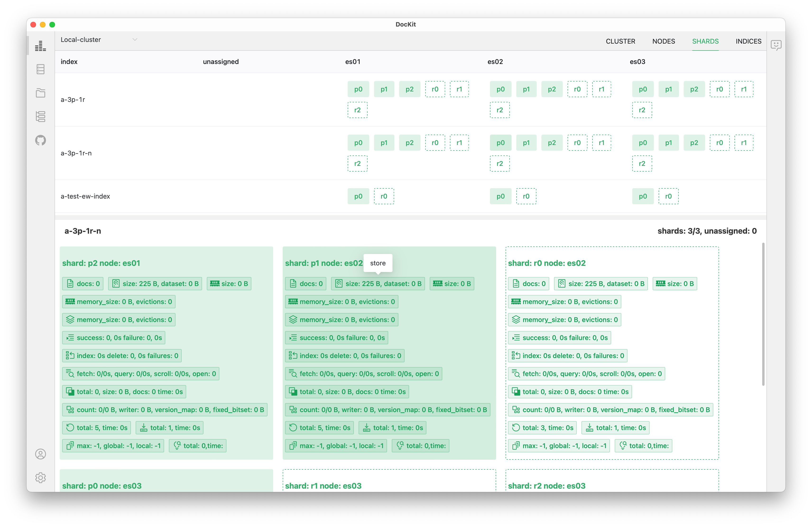The image size is (812, 527).
Task: Click the 'unassigned' column header
Action: pyautogui.click(x=221, y=62)
